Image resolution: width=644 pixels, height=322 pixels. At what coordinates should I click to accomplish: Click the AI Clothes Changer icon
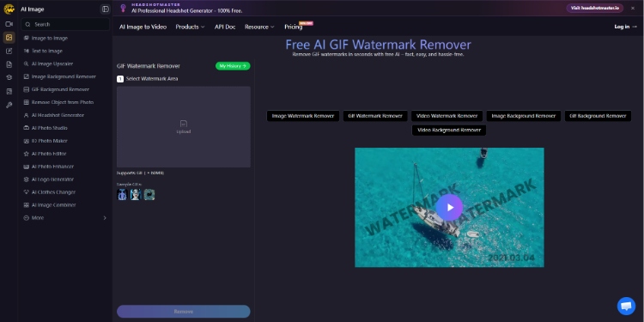point(27,192)
